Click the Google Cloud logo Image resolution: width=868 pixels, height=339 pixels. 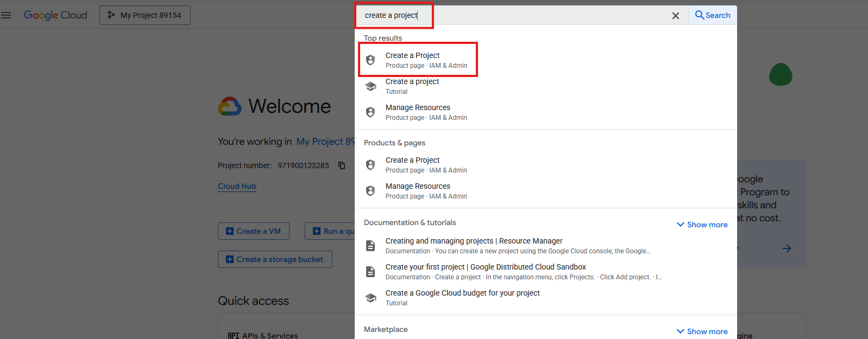[x=55, y=15]
